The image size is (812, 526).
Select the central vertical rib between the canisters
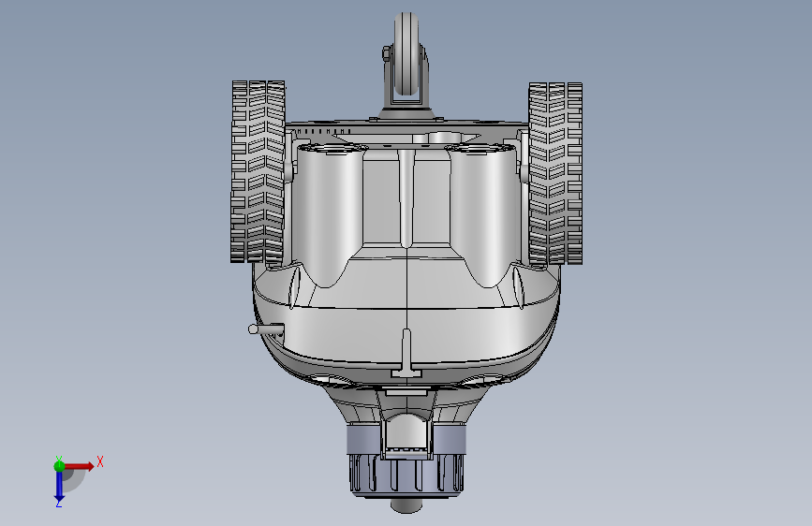[406, 198]
